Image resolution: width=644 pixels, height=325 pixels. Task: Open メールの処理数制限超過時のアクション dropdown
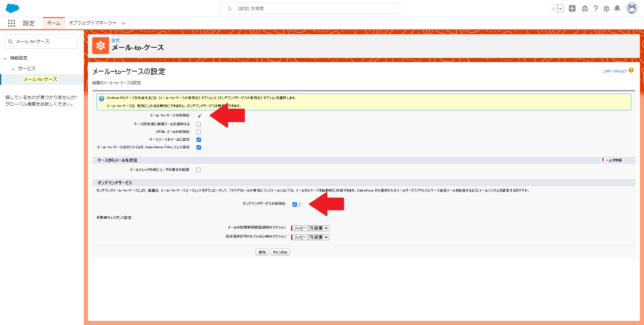click(311, 228)
